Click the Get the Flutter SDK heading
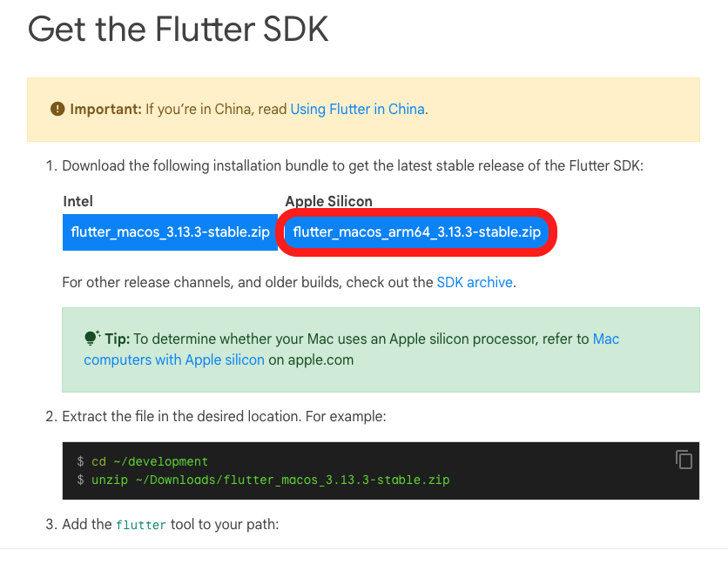The height and width of the screenshot is (564, 728). pyautogui.click(x=178, y=30)
